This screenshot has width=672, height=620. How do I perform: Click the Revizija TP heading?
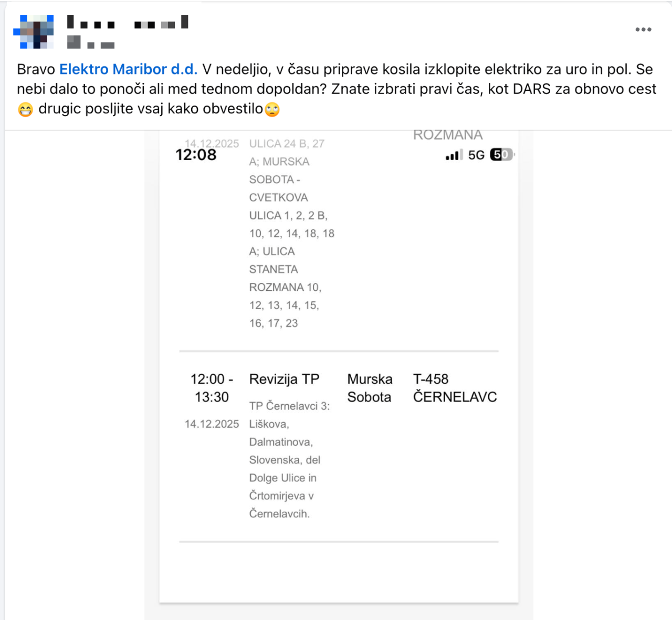click(x=284, y=379)
